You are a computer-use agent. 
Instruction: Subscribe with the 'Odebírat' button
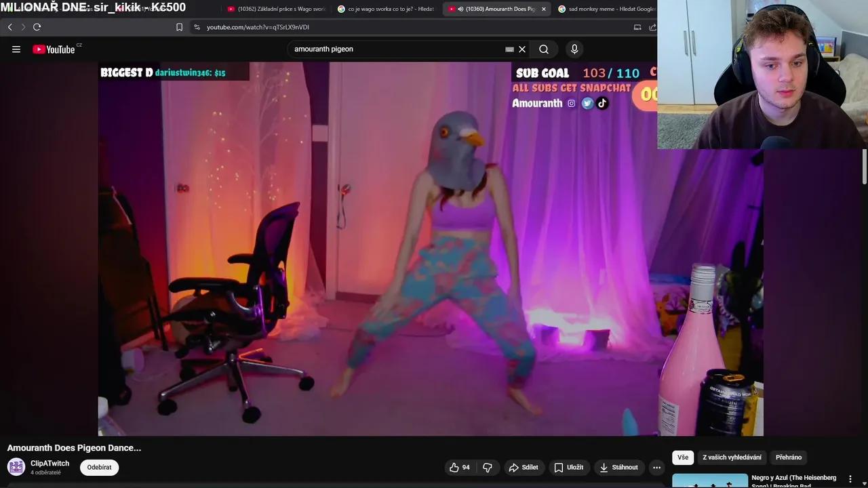(99, 467)
